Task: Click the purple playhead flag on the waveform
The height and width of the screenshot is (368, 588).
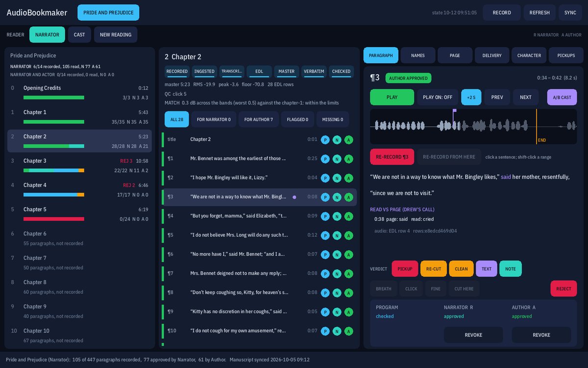Action: point(455,111)
